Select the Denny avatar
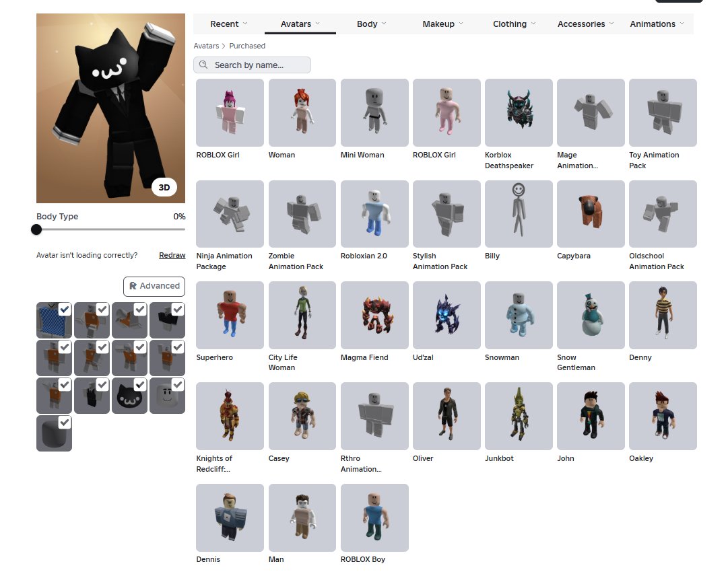Screen dimensions: 728x574 663,315
